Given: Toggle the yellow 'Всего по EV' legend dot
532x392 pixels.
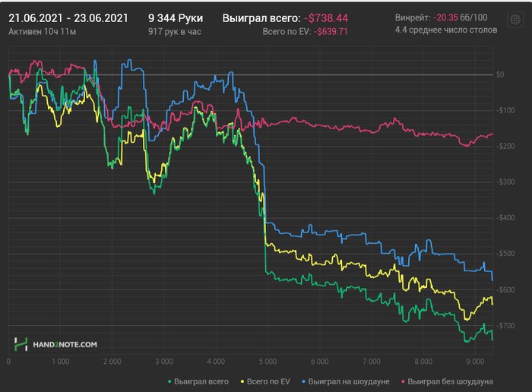Looking at the screenshot, I should (x=242, y=382).
